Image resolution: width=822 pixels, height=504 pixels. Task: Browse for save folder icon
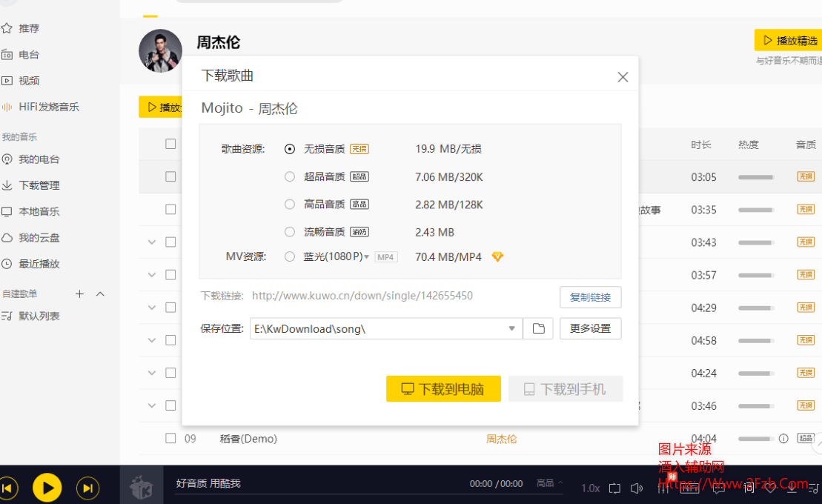(x=538, y=329)
